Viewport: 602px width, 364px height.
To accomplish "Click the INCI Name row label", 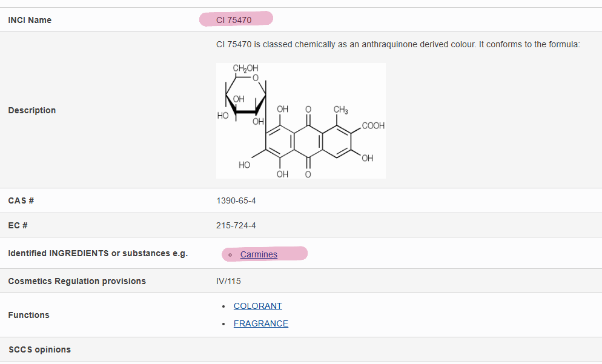I will [30, 20].
